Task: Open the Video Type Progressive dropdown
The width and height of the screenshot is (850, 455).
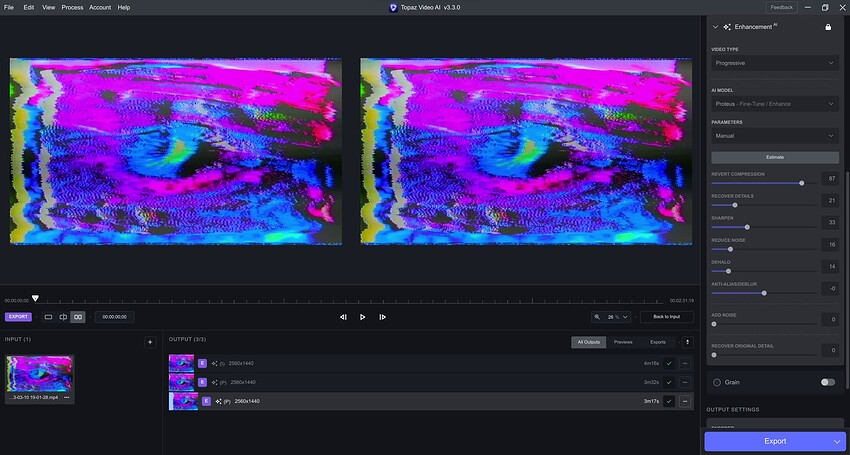Action: [775, 63]
